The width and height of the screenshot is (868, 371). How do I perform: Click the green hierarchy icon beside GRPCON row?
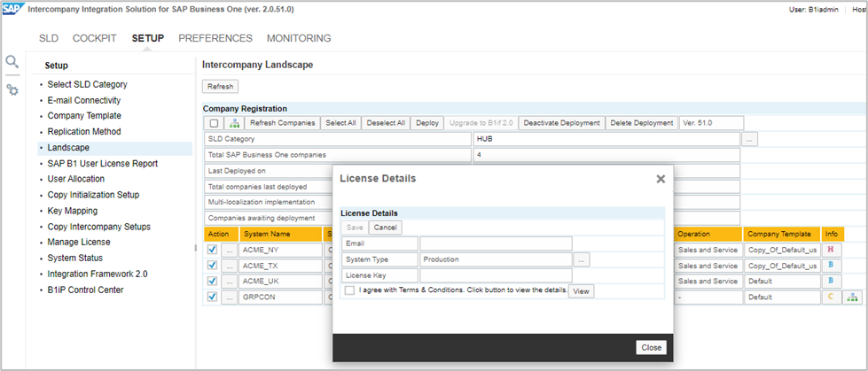tap(852, 298)
